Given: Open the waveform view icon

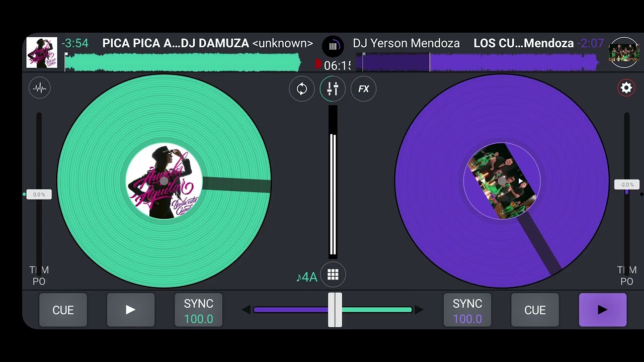Looking at the screenshot, I should point(39,88).
